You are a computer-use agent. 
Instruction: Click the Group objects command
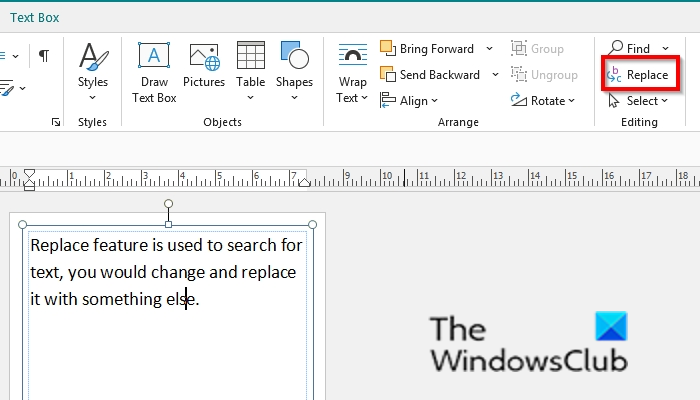pyautogui.click(x=537, y=49)
